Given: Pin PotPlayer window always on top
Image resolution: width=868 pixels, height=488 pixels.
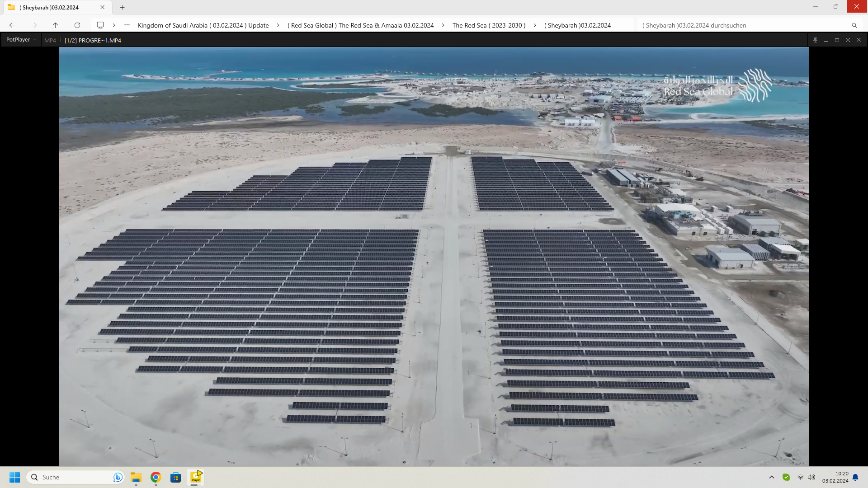Looking at the screenshot, I should click(x=815, y=40).
